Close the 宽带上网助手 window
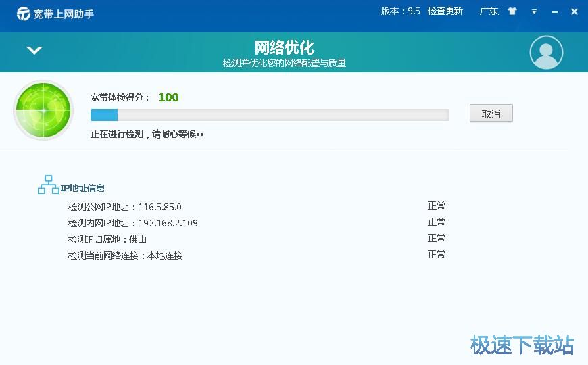588x365 pixels. 574,11
